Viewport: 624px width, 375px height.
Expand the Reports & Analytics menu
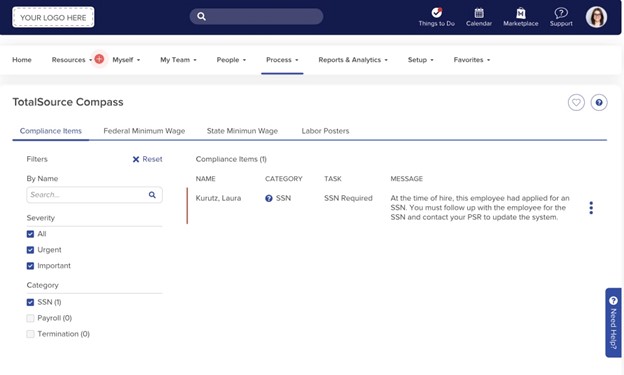click(x=353, y=60)
